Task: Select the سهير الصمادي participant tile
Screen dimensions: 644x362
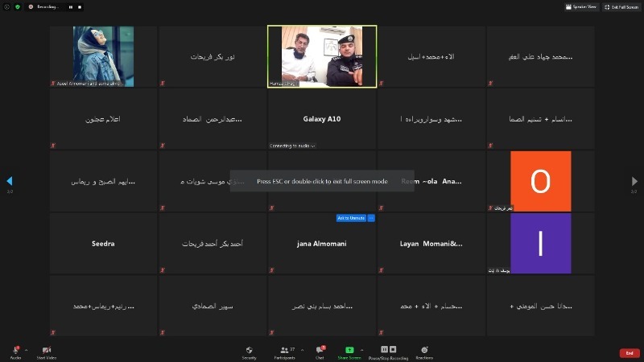Action: tap(213, 306)
